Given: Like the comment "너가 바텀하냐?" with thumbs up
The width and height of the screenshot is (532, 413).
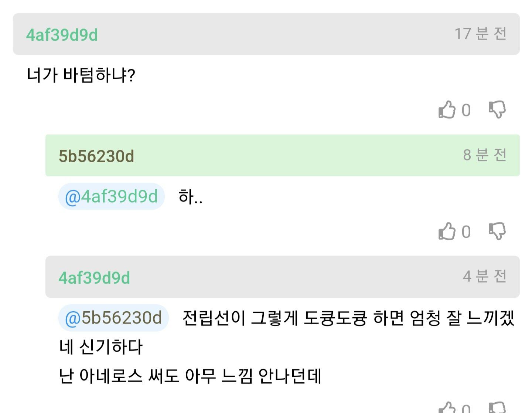Looking at the screenshot, I should point(447,110).
